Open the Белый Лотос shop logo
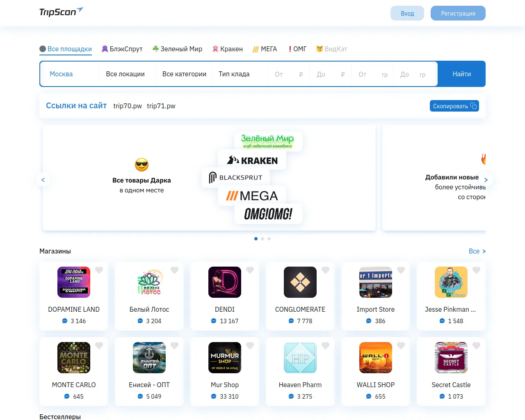525x420 pixels. point(149,282)
